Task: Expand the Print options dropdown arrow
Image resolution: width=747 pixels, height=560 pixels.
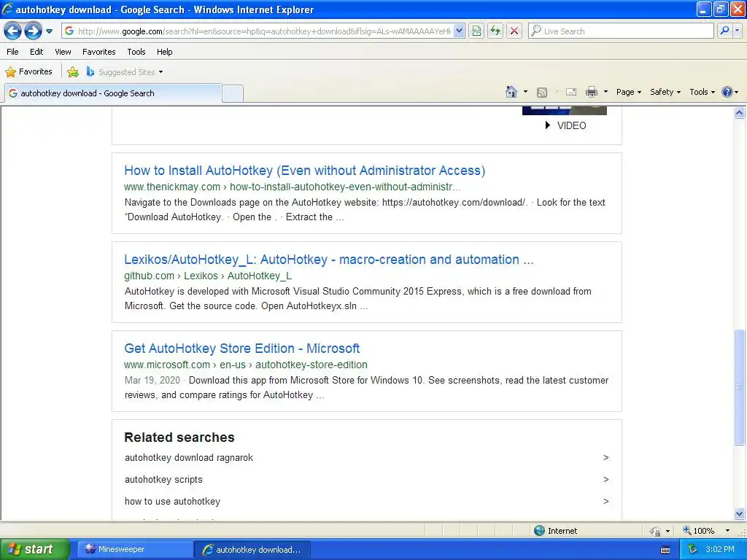Action: pyautogui.click(x=605, y=92)
